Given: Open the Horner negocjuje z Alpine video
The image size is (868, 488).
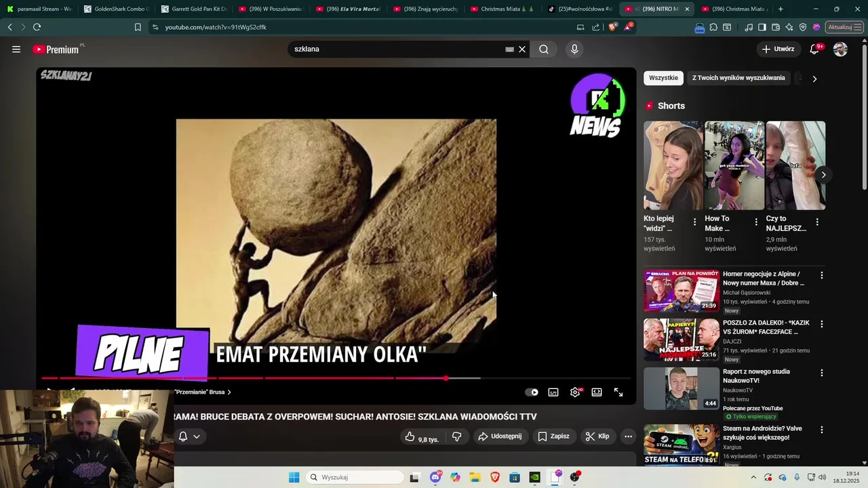Looking at the screenshot, I should click(x=682, y=291).
